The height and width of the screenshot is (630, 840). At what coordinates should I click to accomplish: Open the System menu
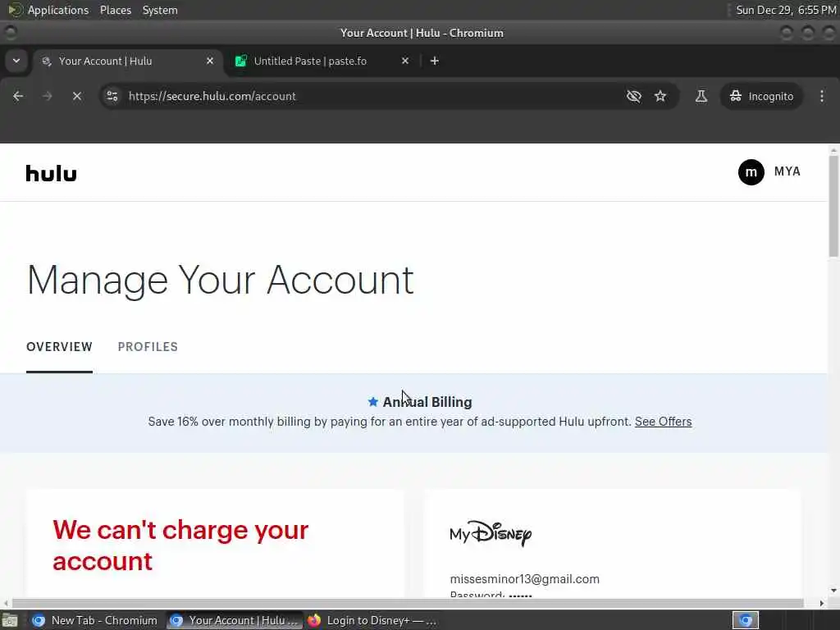160,10
